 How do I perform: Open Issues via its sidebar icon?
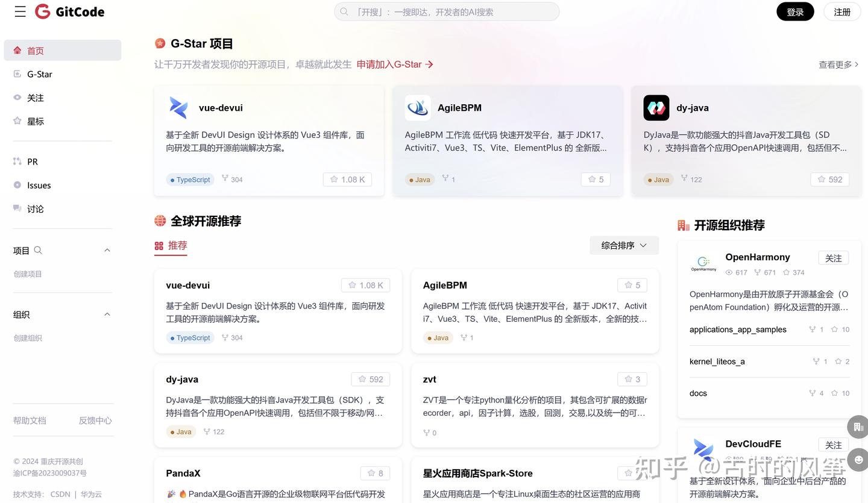point(19,185)
